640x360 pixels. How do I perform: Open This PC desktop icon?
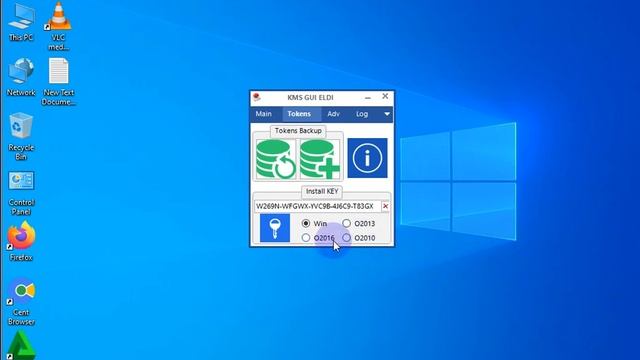[21, 22]
